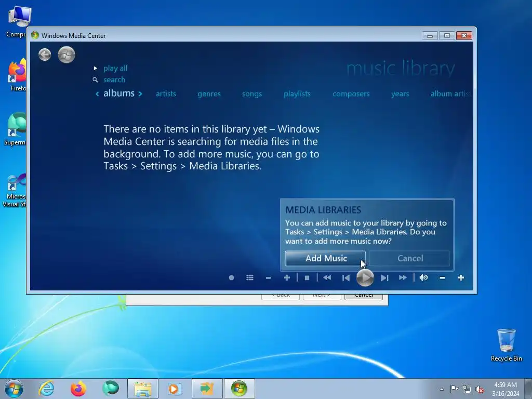Click the network tray icon
Screen dimensions: 532x399
(467, 389)
